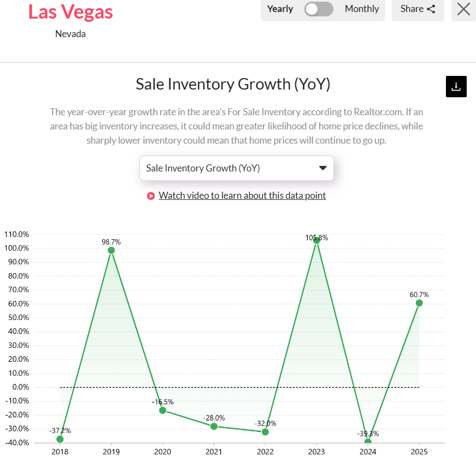Click the red play video icon
Screen dimensions: 476x456
(151, 196)
